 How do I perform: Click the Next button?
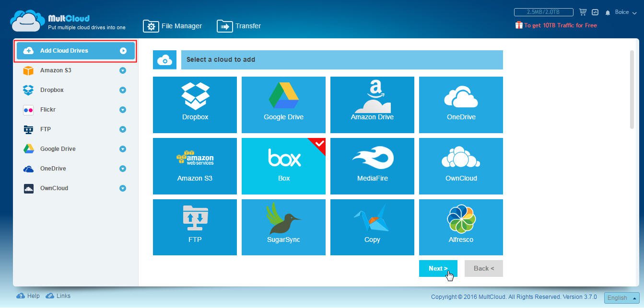[438, 269]
